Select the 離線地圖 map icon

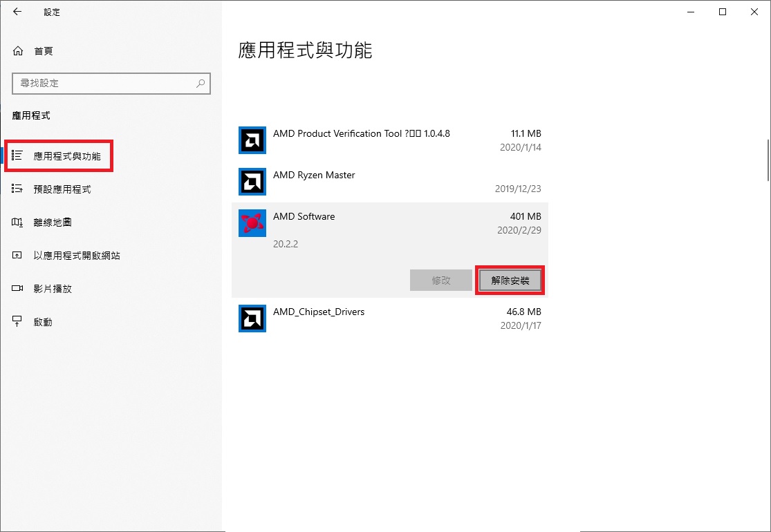tap(17, 222)
